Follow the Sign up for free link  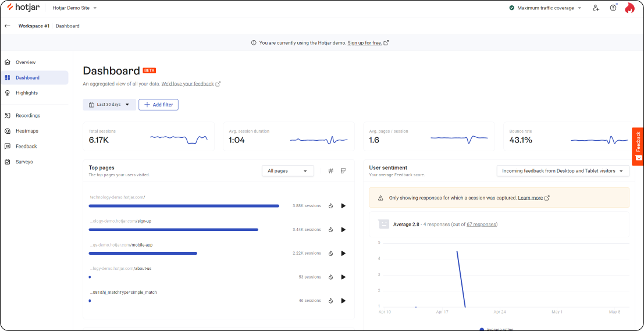pyautogui.click(x=365, y=42)
